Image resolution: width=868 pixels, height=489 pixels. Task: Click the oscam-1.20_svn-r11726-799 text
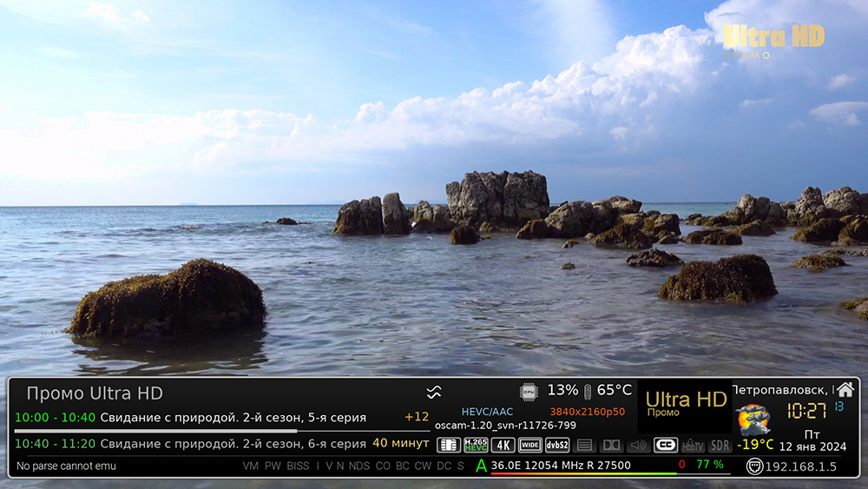point(505,426)
